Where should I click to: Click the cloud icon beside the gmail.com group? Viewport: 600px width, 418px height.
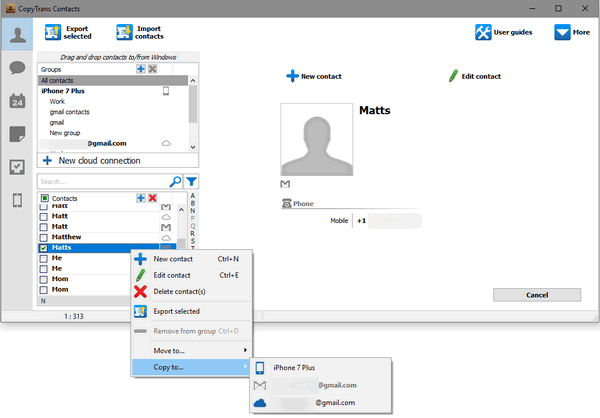[166, 143]
